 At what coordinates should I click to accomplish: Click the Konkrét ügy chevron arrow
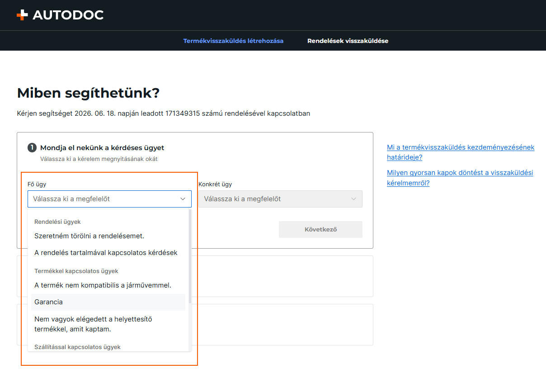pyautogui.click(x=354, y=199)
